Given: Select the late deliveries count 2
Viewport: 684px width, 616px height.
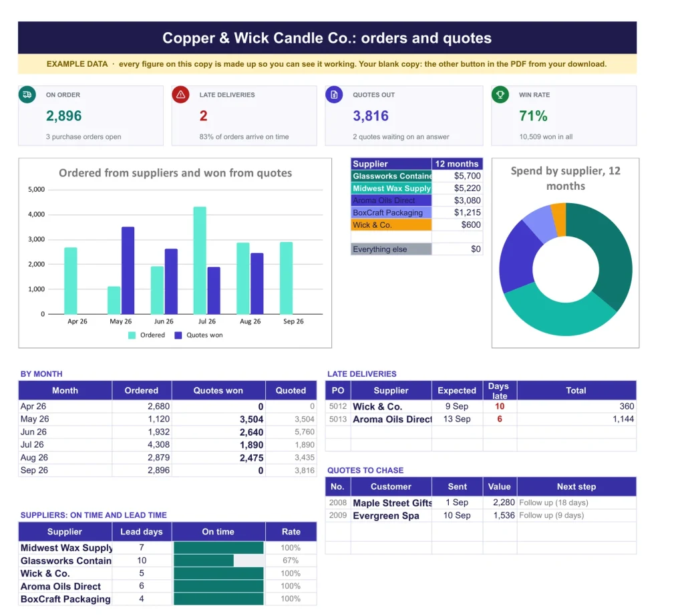Looking at the screenshot, I should click(203, 116).
